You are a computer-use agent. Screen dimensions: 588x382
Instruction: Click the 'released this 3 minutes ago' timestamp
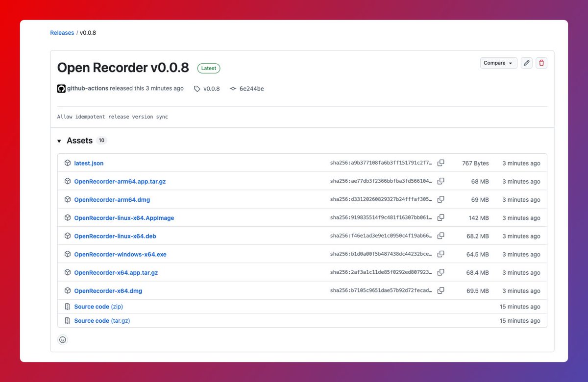pyautogui.click(x=147, y=89)
